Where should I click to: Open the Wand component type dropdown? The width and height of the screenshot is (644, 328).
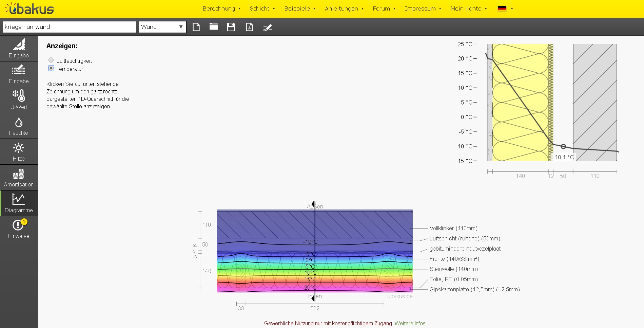[x=162, y=27]
